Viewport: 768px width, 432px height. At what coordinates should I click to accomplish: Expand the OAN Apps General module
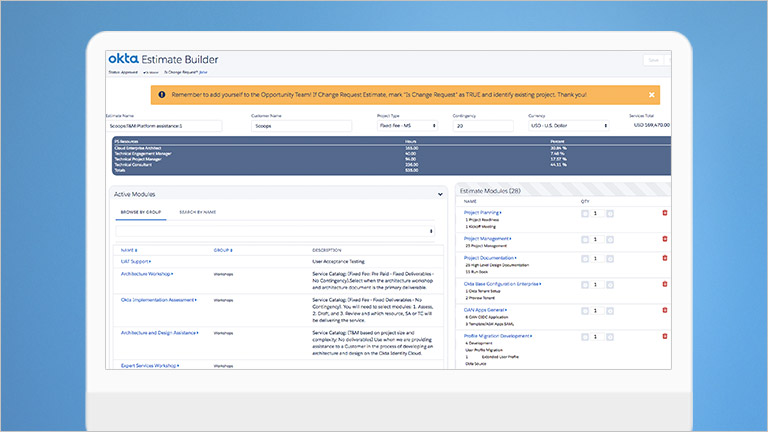(x=485, y=310)
